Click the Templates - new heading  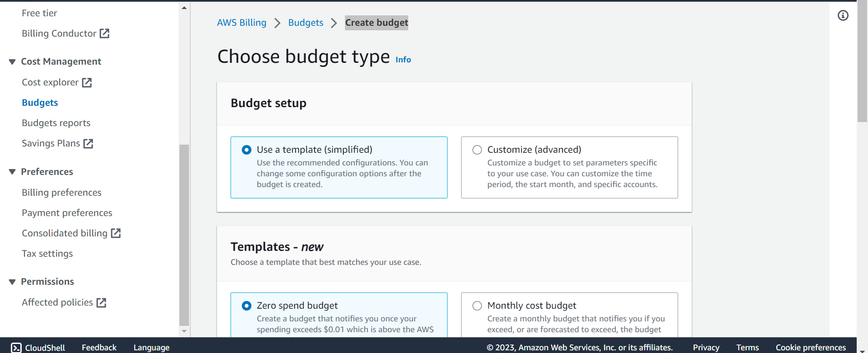277,247
